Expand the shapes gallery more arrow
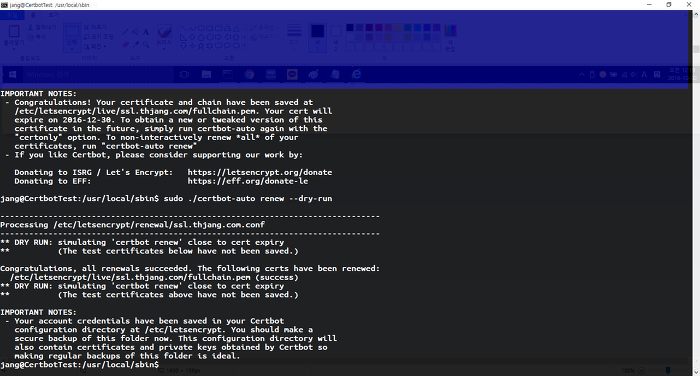The image size is (700, 376). [244, 46]
